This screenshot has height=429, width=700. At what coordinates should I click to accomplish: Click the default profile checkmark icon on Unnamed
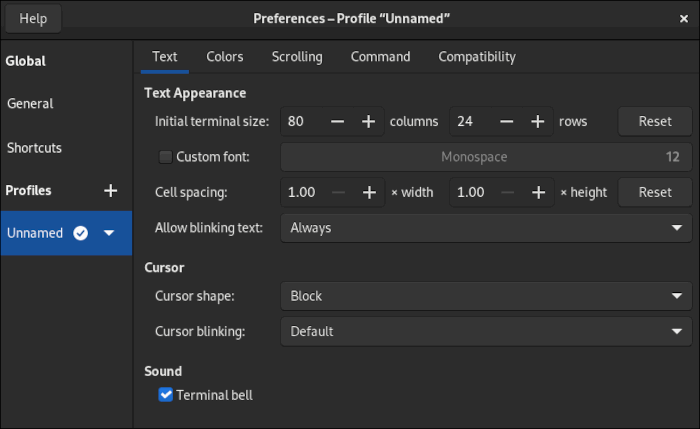pyautogui.click(x=81, y=233)
